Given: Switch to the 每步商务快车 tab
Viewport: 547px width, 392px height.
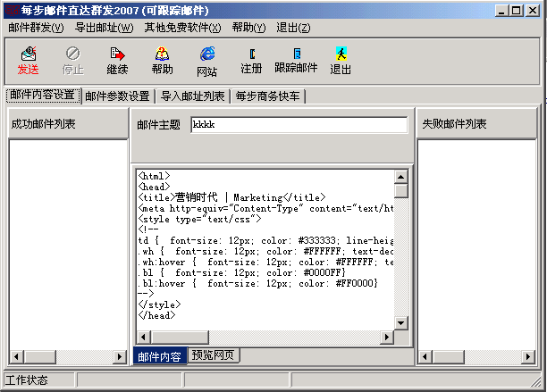Looking at the screenshot, I should pyautogui.click(x=267, y=96).
